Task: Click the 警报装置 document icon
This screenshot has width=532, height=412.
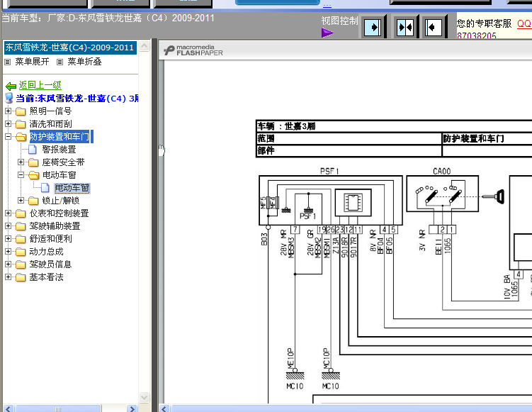Action: [33, 150]
